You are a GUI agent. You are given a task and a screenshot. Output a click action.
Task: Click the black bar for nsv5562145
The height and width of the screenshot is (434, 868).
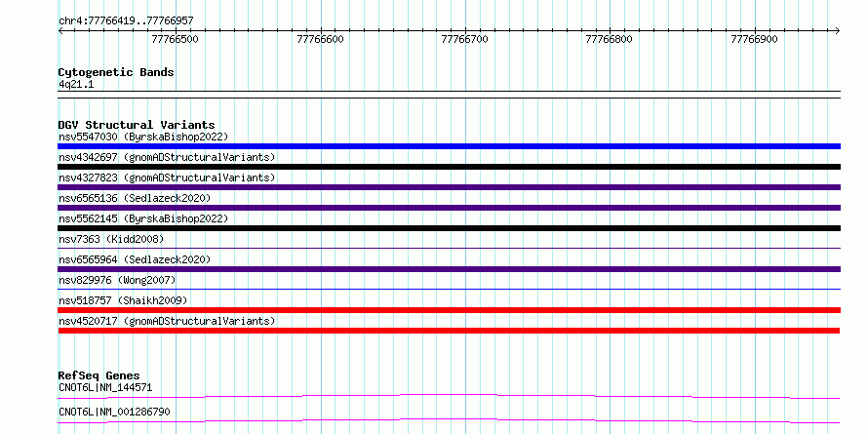tap(449, 228)
